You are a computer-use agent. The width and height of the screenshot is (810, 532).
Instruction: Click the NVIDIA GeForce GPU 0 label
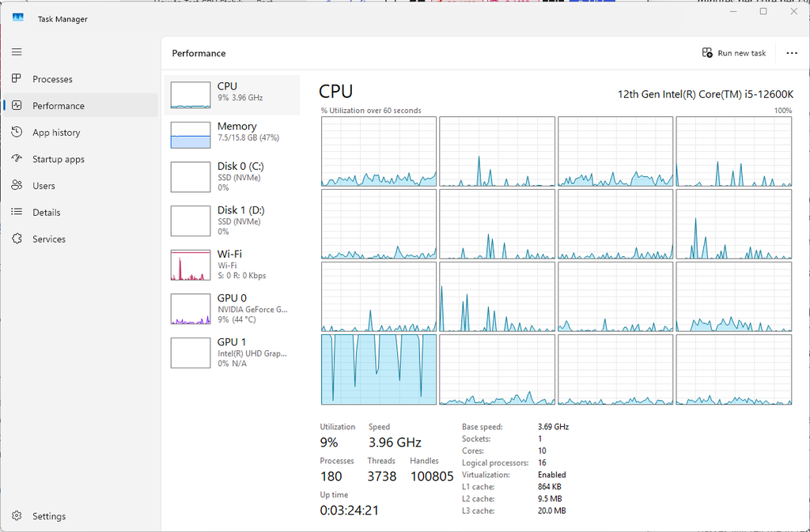pyautogui.click(x=252, y=310)
